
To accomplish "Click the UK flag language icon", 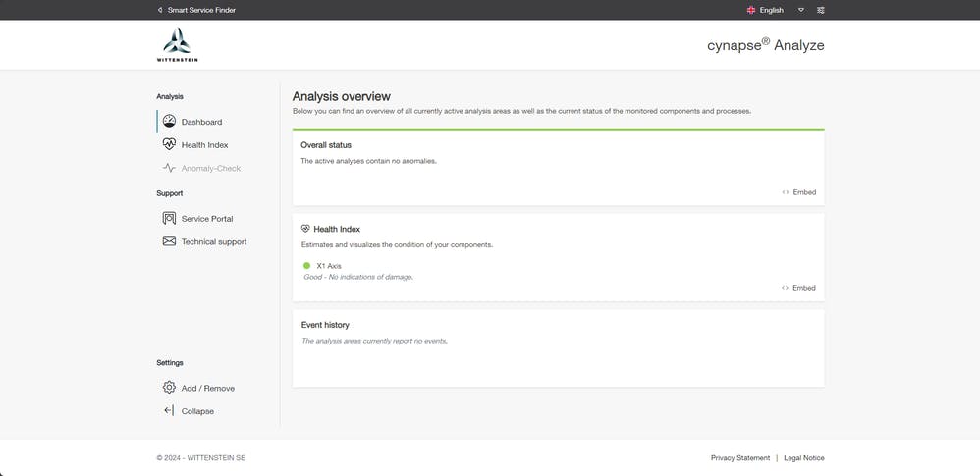I will click(x=751, y=10).
